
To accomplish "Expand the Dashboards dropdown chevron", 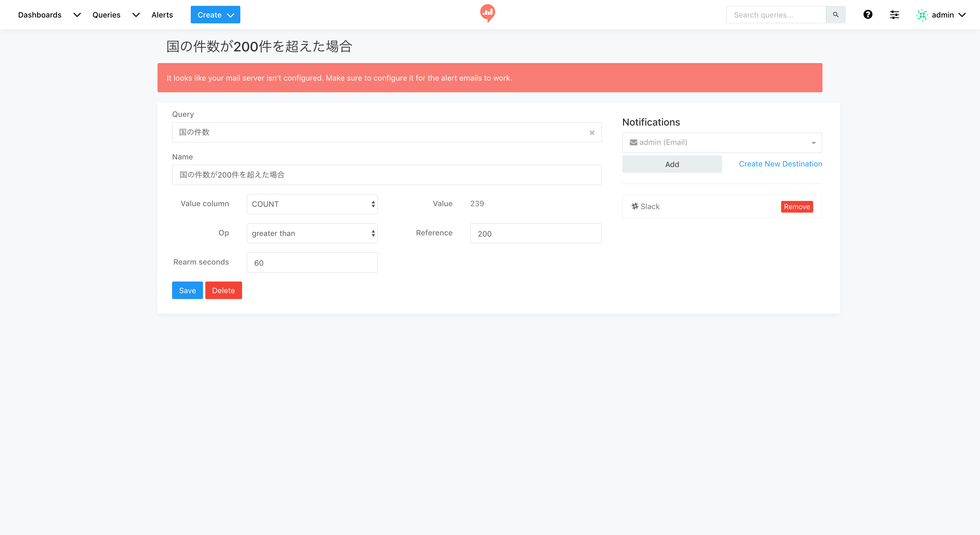I will click(x=77, y=15).
